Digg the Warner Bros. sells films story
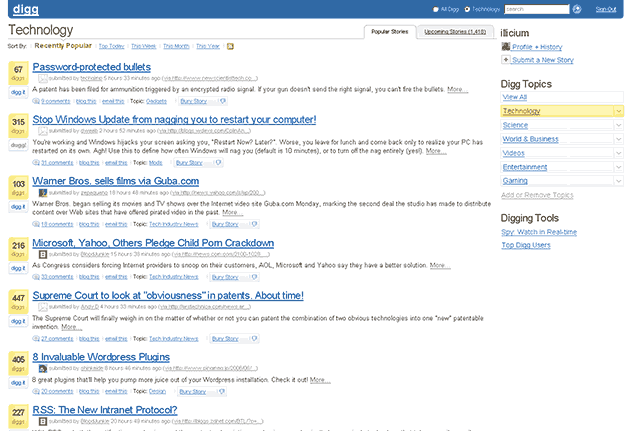The width and height of the screenshot is (632, 431). [x=18, y=207]
